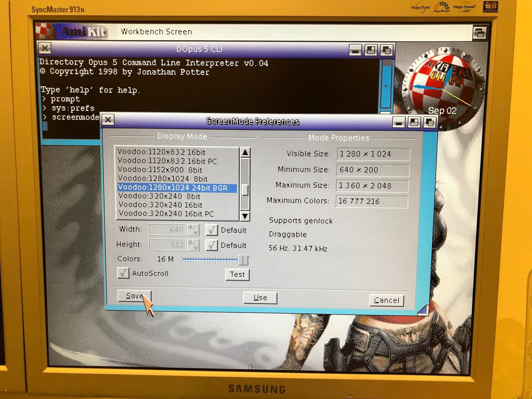Screen dimensions: 532x399
Task: Click the ScreenMode Preferences title bar
Action: (253, 121)
